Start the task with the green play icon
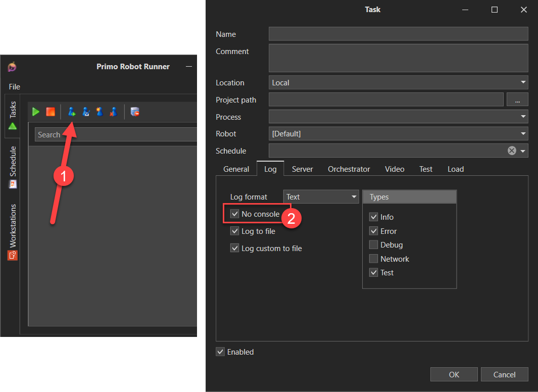Image resolution: width=538 pixels, height=392 pixels. pos(36,112)
